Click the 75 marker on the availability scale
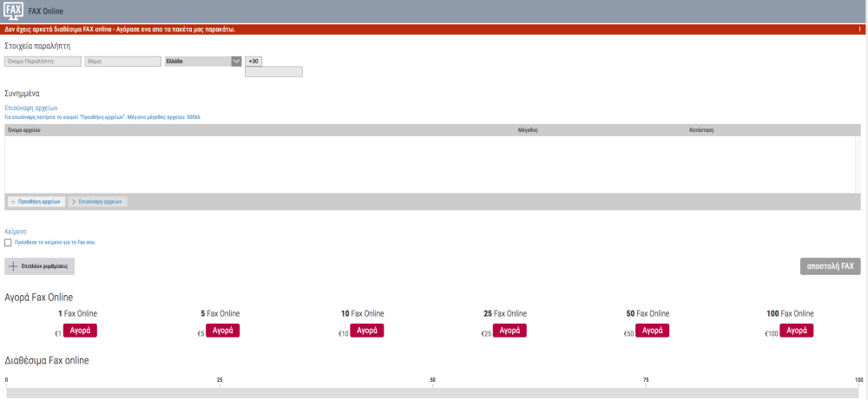The height and width of the screenshot is (400, 868). pos(646,380)
